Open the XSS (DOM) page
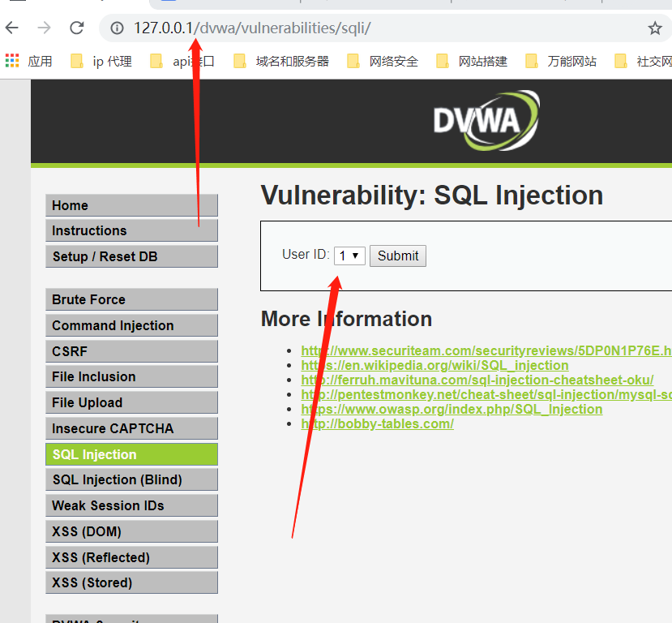The height and width of the screenshot is (623, 672). coord(131,531)
